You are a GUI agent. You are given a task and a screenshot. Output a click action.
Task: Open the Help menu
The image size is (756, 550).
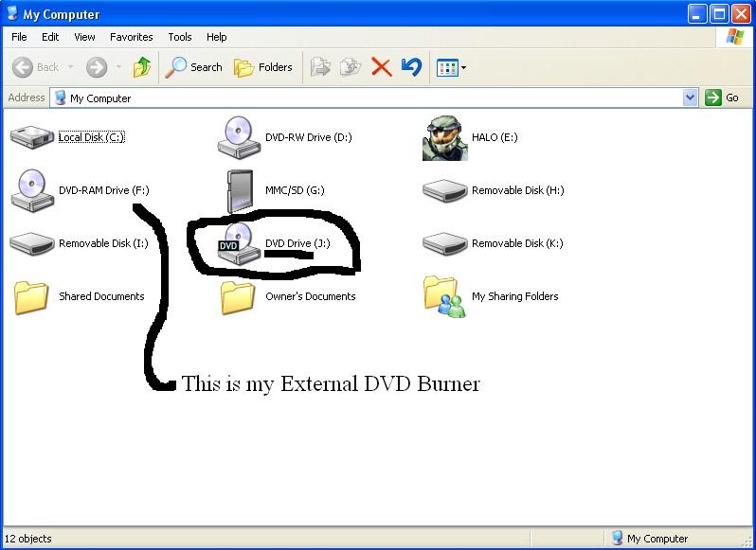[217, 37]
